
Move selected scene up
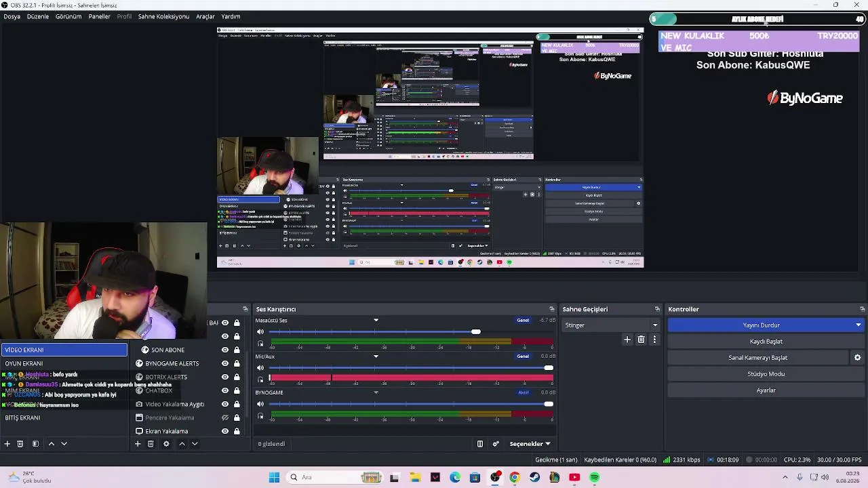point(51,444)
